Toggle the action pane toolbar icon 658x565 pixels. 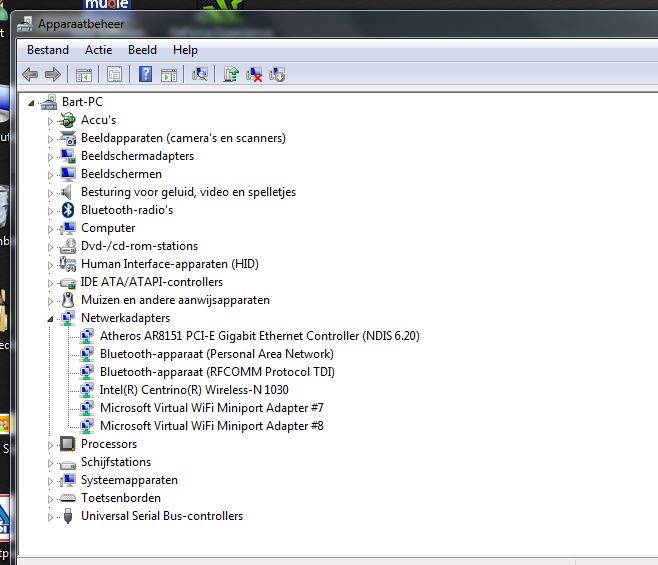pos(169,75)
